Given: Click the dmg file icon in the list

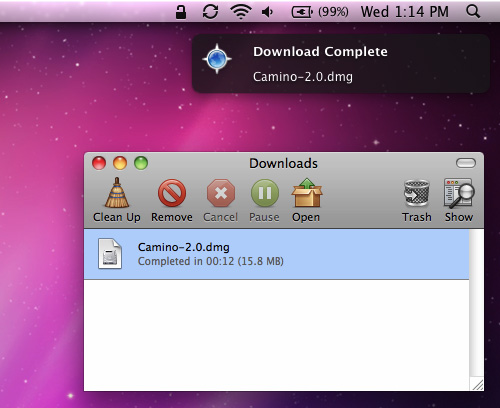Looking at the screenshot, I should click(110, 254).
